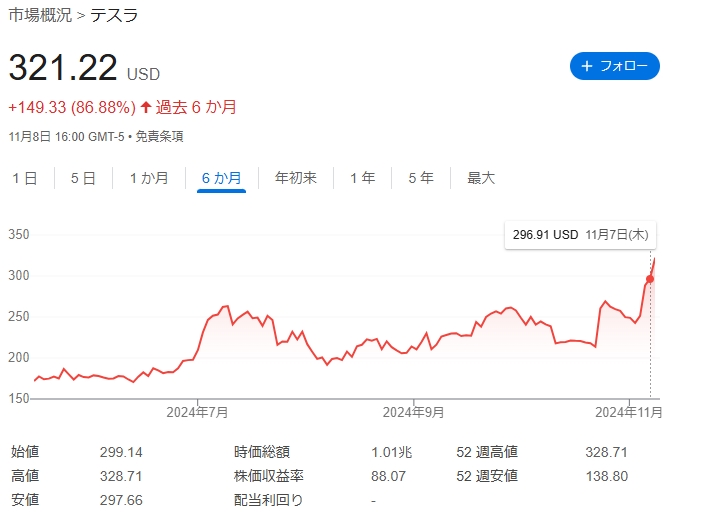The image size is (712, 512).
Task: Switch to the 1日 range tab
Action: 25,178
